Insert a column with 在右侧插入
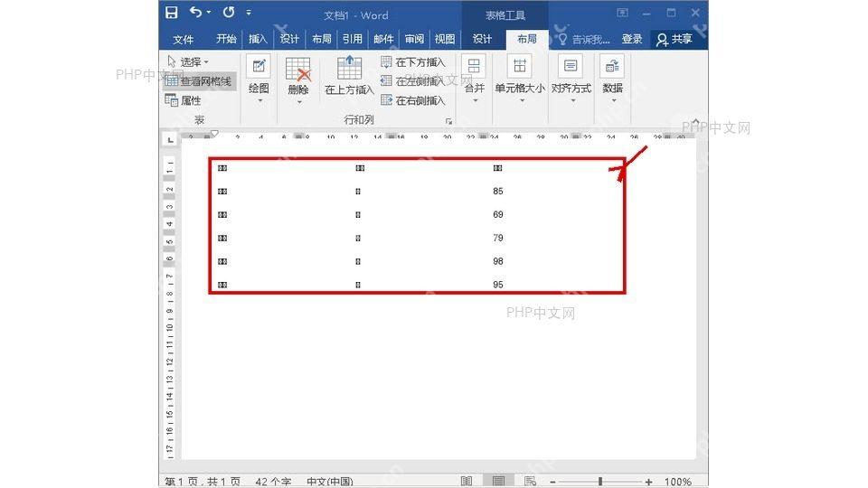Image resolution: width=868 pixels, height=488 pixels. point(413,100)
